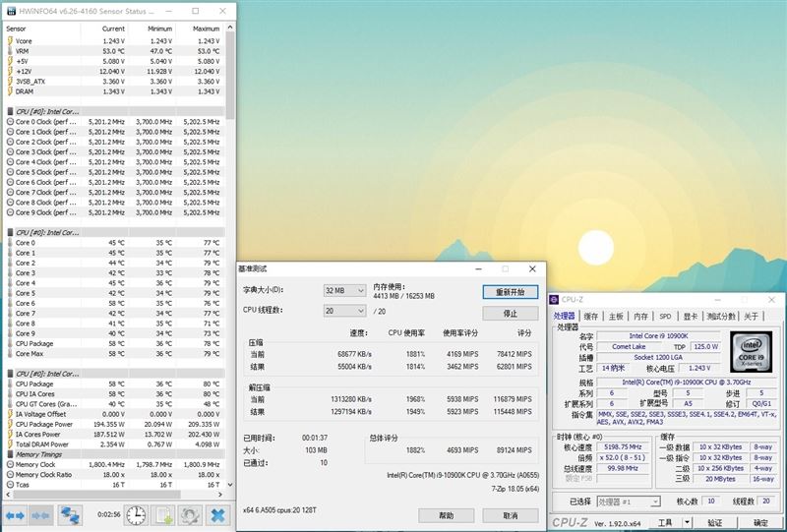
Task: Select the +5V sensor row
Action: 114,61
